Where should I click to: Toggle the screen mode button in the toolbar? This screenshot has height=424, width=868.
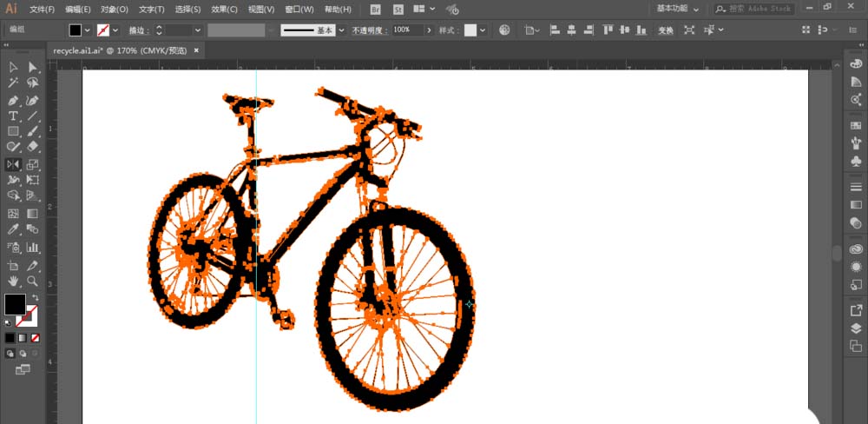click(x=23, y=369)
